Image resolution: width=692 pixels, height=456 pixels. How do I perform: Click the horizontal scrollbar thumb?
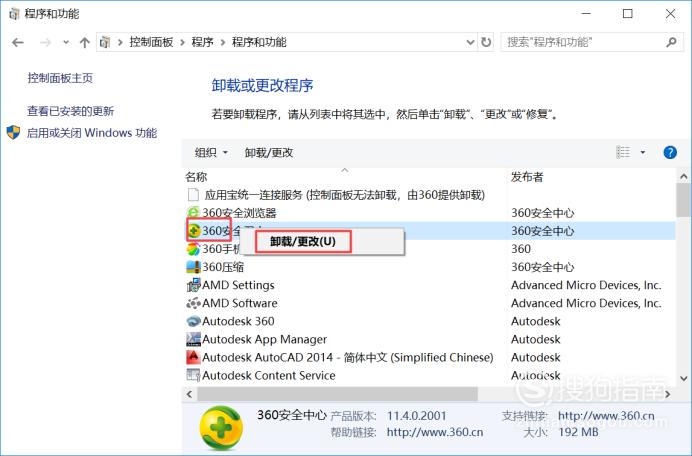[338, 394]
